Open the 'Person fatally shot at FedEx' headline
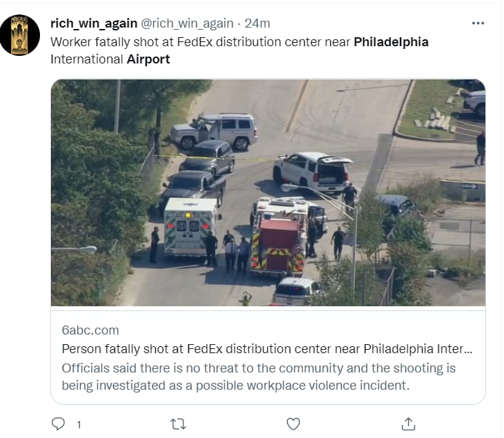The height and width of the screenshot is (438, 504). (x=267, y=349)
